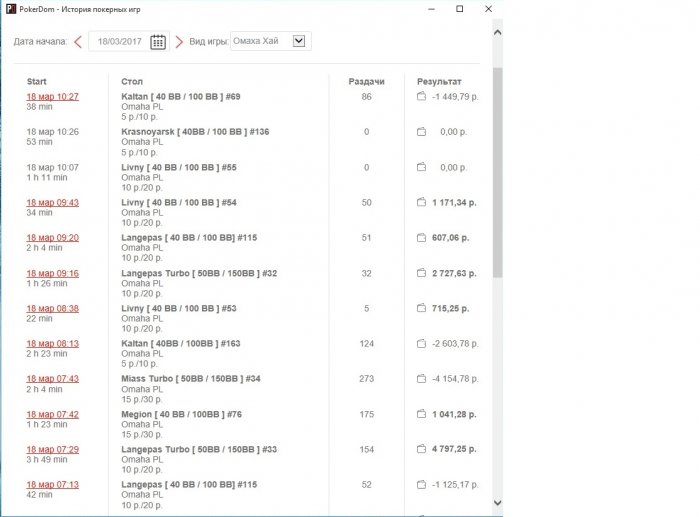Image resolution: width=700 pixels, height=517 pixels.
Task: Go to previous date with left arrow
Action: tap(78, 42)
